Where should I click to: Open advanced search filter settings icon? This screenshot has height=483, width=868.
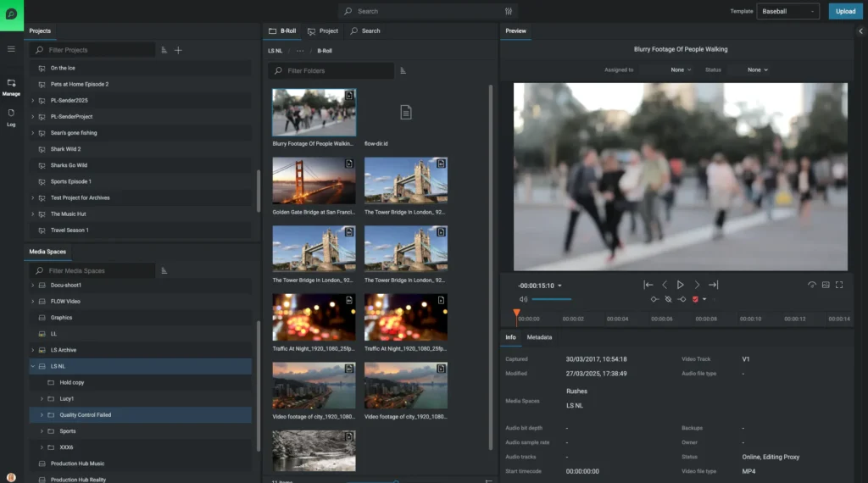[509, 12]
